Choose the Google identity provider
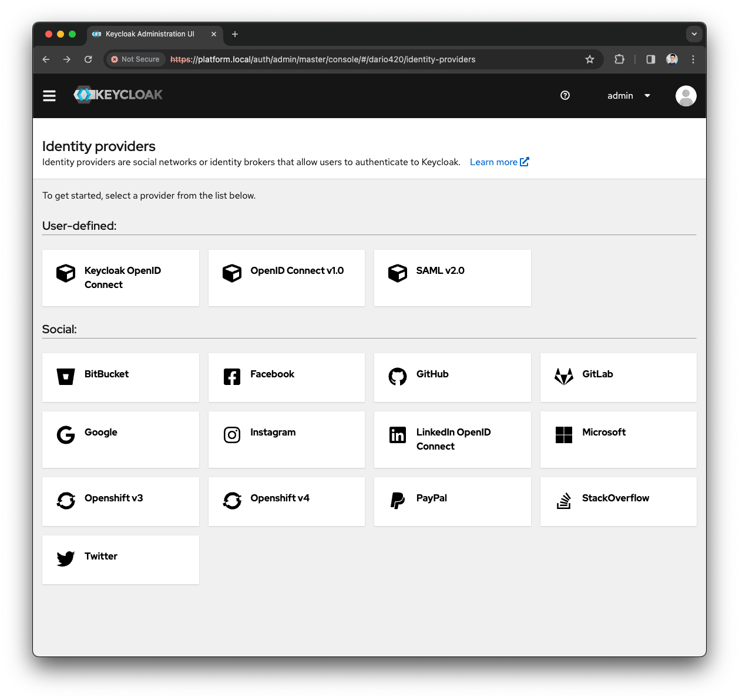The width and height of the screenshot is (739, 700). pos(120,439)
